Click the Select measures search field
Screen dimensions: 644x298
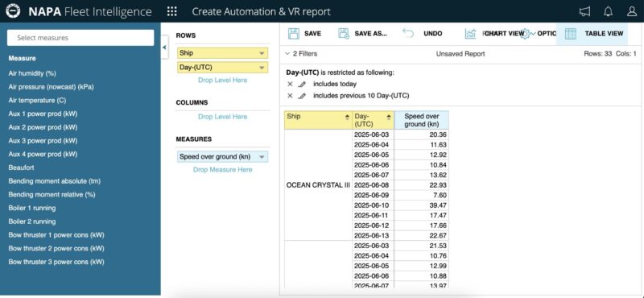[x=80, y=38]
